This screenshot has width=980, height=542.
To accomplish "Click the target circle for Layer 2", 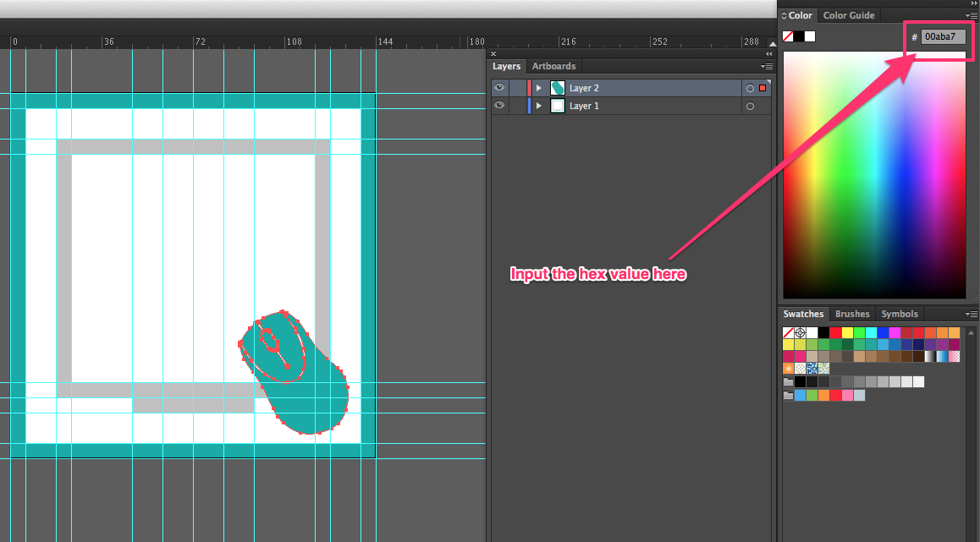I will [749, 87].
